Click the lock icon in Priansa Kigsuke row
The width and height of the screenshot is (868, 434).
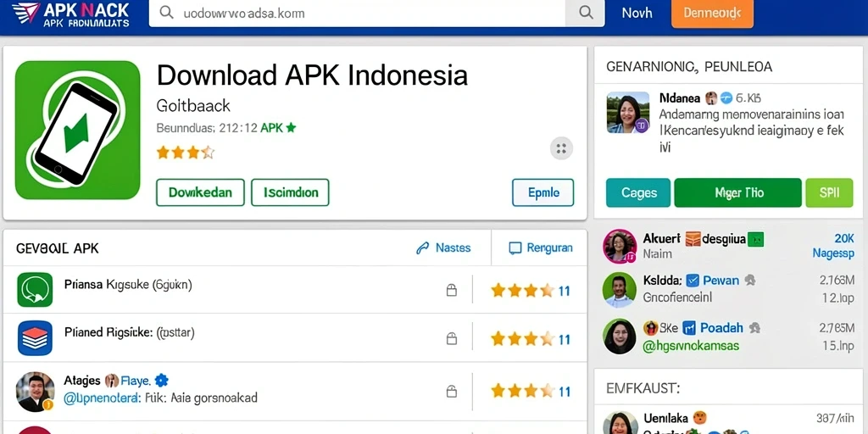452,290
